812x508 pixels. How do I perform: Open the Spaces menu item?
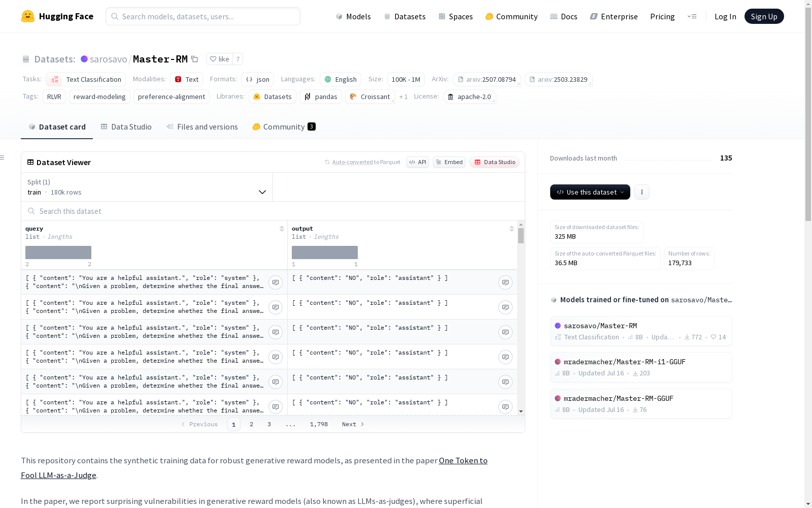(x=456, y=16)
